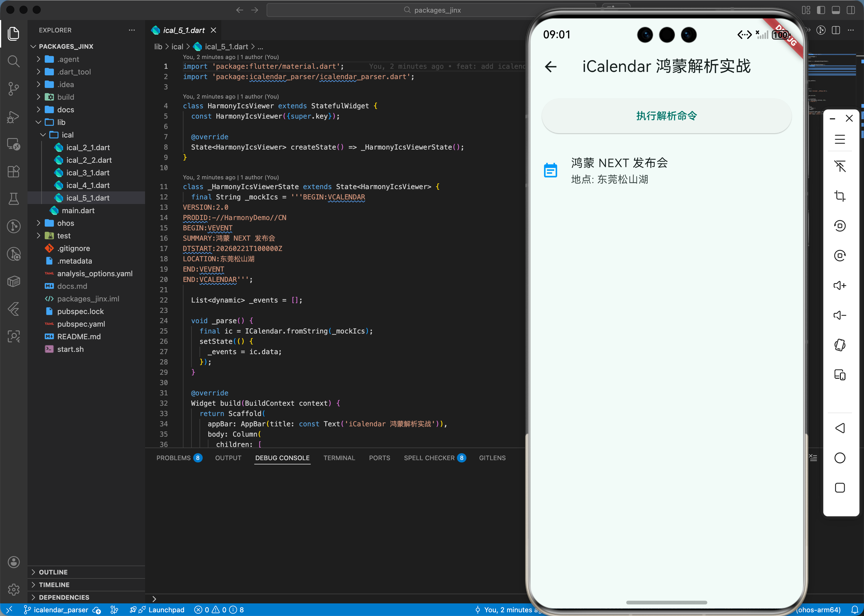Toggle primary side bar layout icon

tap(821, 10)
